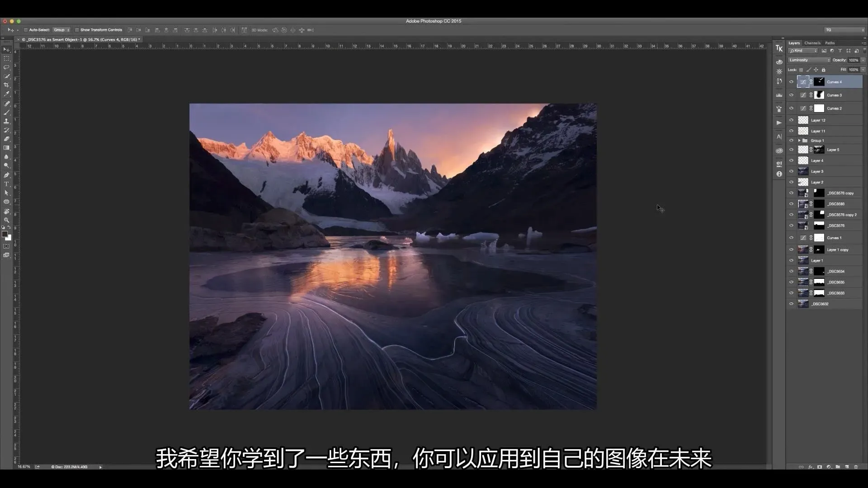Select the Clone Stamp tool
The height and width of the screenshot is (488, 868).
point(6,121)
